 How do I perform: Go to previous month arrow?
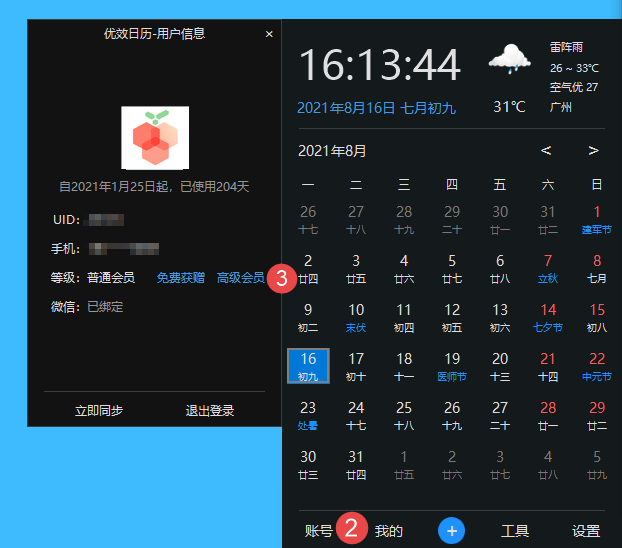click(x=546, y=151)
